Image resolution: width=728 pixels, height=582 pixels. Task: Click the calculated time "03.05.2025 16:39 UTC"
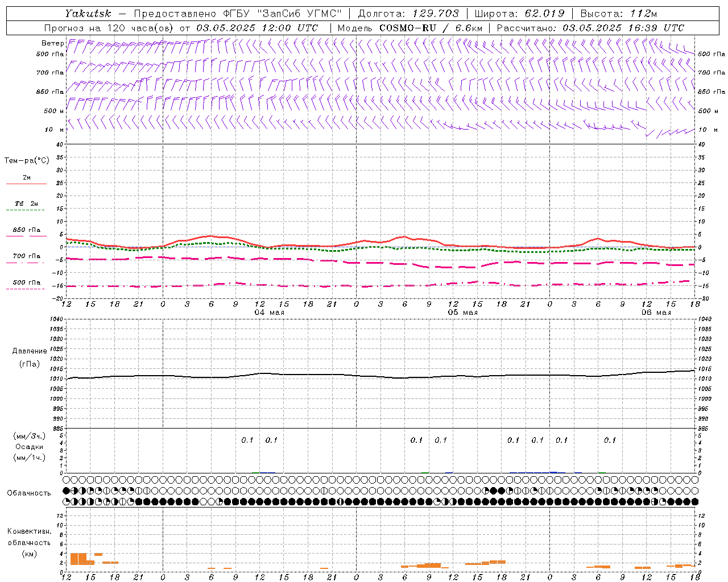(x=623, y=28)
